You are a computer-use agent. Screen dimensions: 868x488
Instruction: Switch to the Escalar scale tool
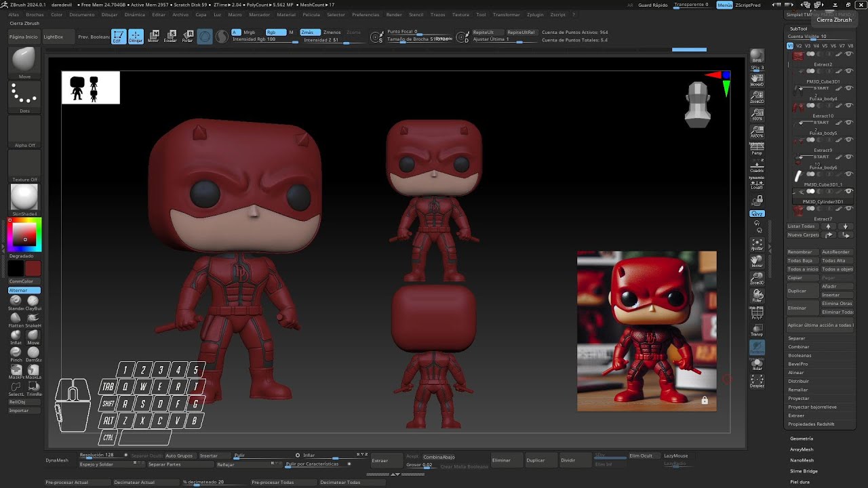click(x=171, y=37)
